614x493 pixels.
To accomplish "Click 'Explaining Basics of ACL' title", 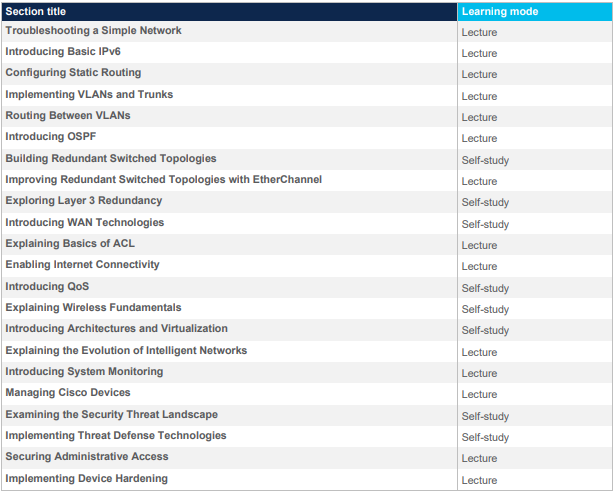I will coord(70,244).
